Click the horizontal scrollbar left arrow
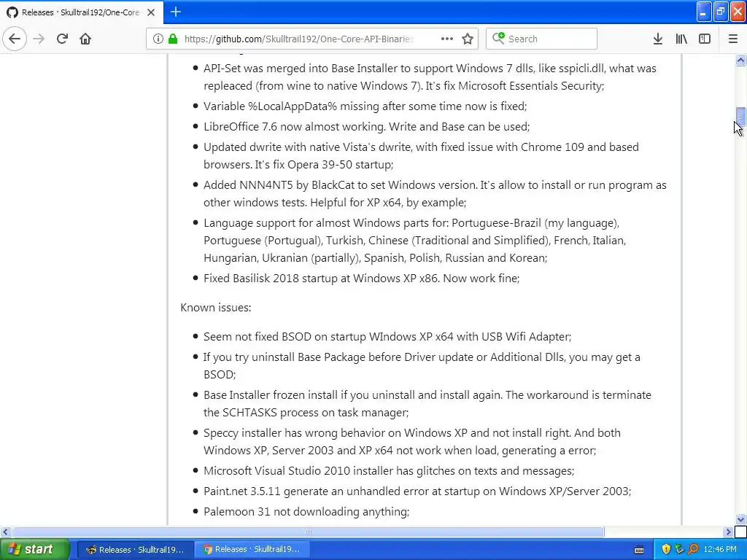Screen dimensions: 747x560 coord(5,532)
